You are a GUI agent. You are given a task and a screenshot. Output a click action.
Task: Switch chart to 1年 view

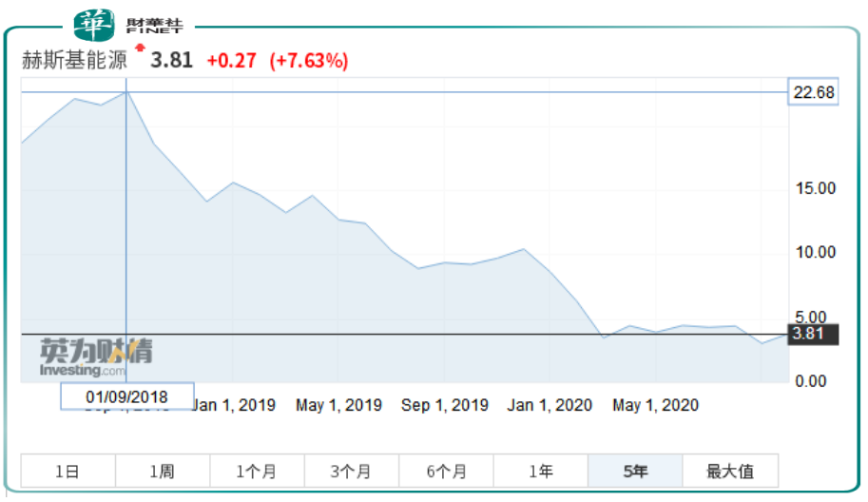[540, 471]
